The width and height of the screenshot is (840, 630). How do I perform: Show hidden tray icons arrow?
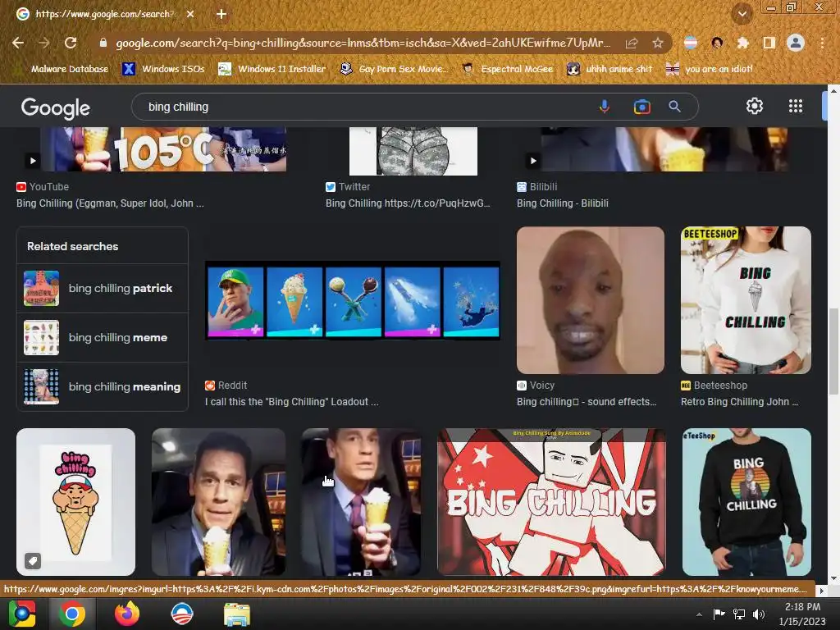click(699, 614)
